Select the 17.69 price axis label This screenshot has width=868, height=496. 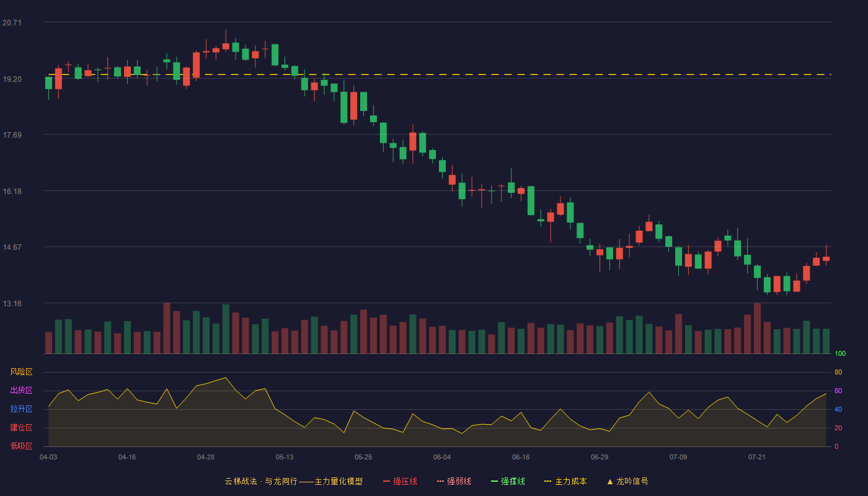click(12, 135)
